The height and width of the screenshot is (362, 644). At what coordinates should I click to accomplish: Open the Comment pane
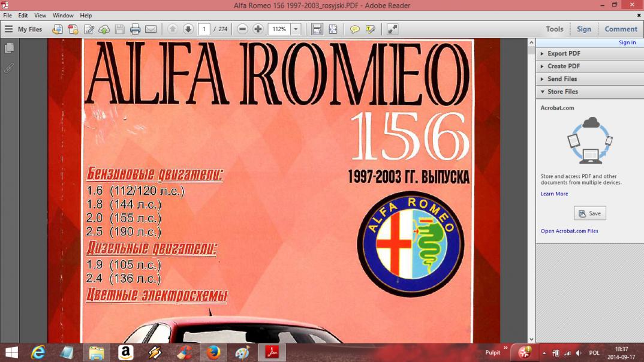point(621,29)
